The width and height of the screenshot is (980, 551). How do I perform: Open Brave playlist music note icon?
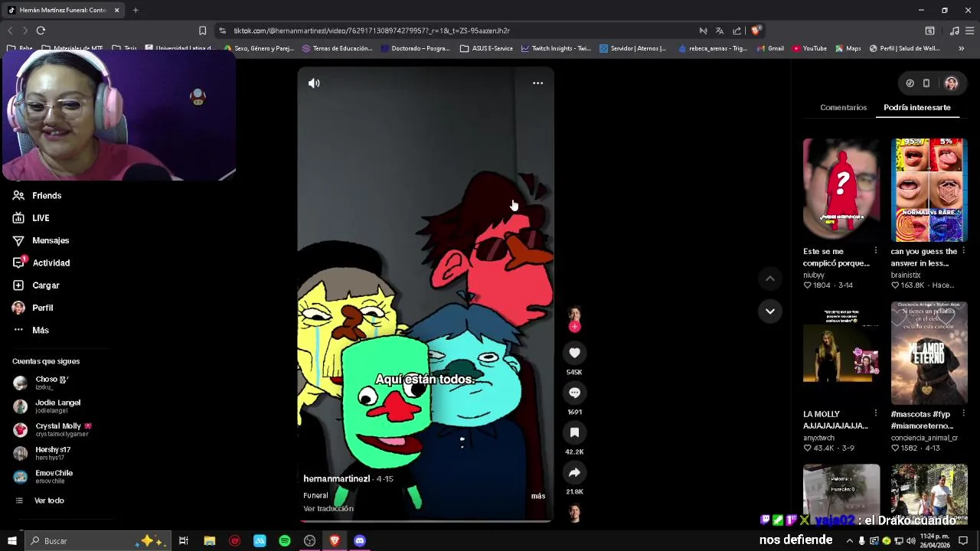954,31
